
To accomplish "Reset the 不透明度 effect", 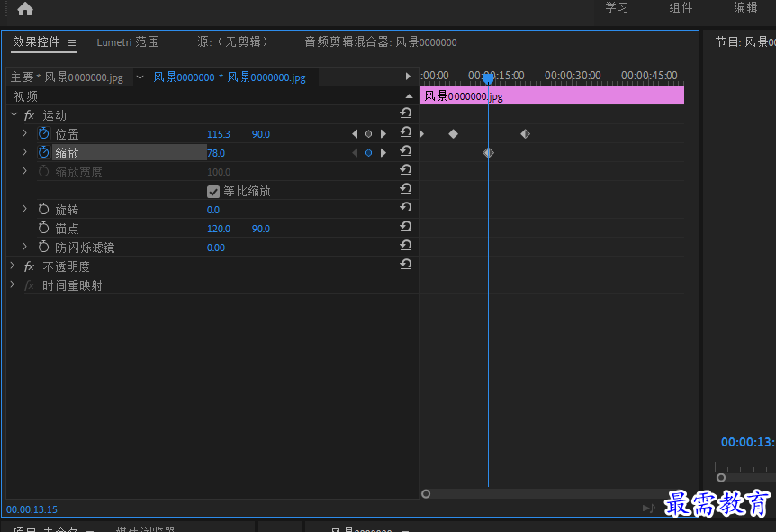I will [406, 265].
